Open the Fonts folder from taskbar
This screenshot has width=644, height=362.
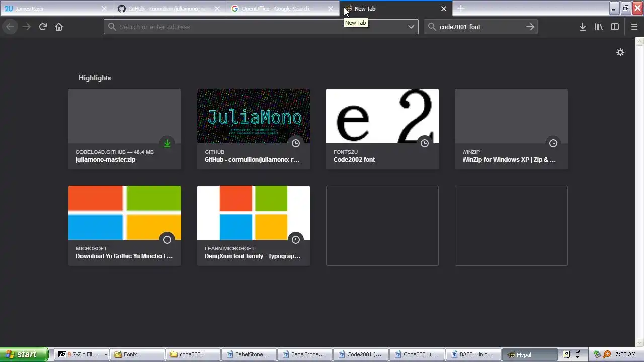click(137, 354)
